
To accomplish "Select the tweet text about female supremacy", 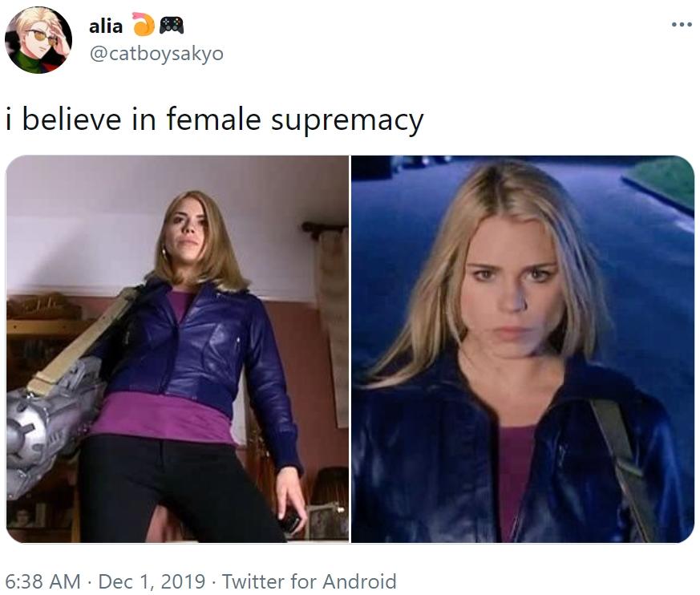I will click(x=214, y=120).
